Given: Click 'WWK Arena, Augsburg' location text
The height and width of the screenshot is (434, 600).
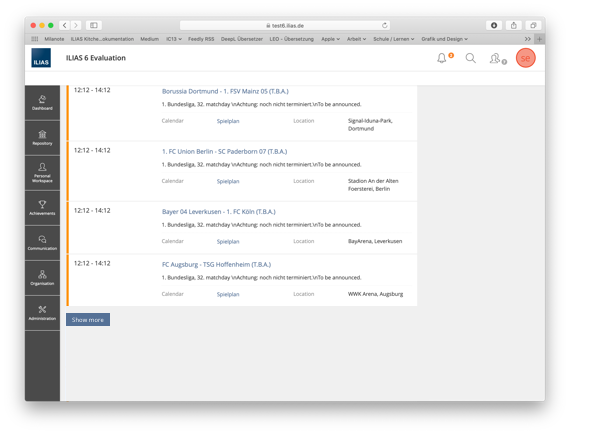Looking at the screenshot, I should coord(375,294).
